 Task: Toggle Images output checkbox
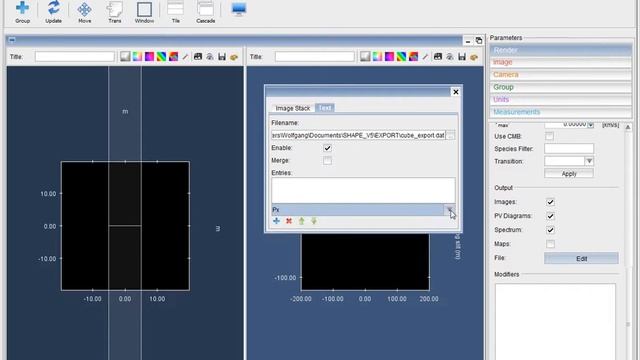click(x=550, y=202)
